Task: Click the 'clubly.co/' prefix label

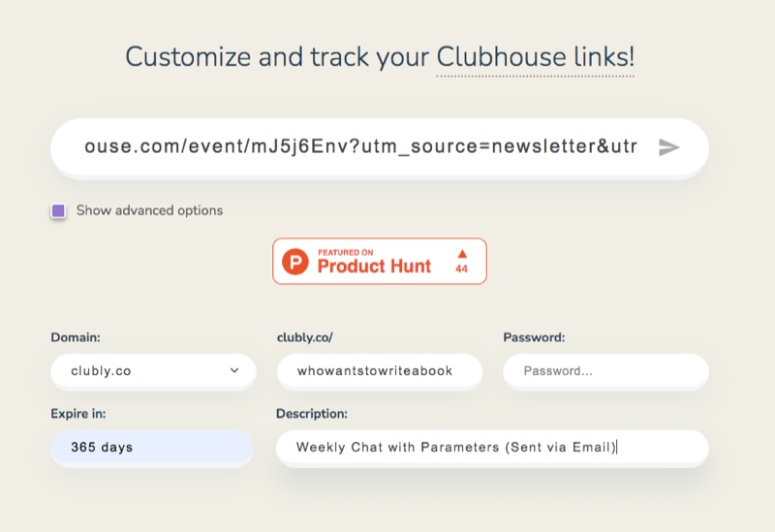Action: coord(305,337)
